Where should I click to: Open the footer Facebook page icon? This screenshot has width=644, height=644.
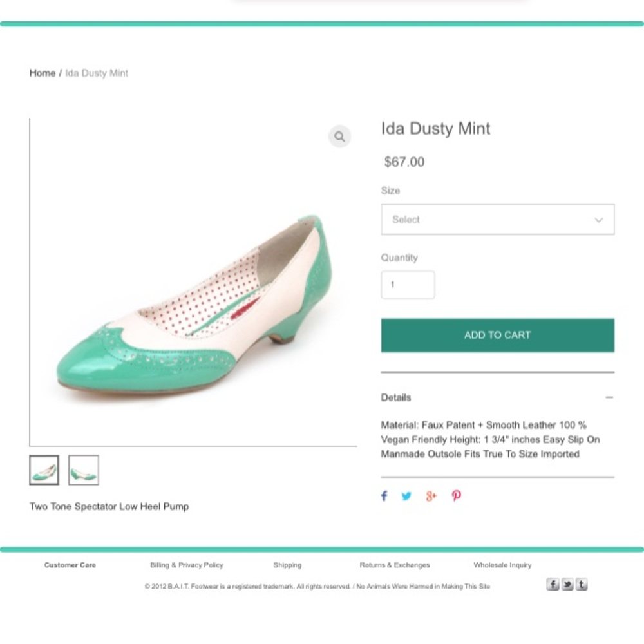[x=553, y=584]
